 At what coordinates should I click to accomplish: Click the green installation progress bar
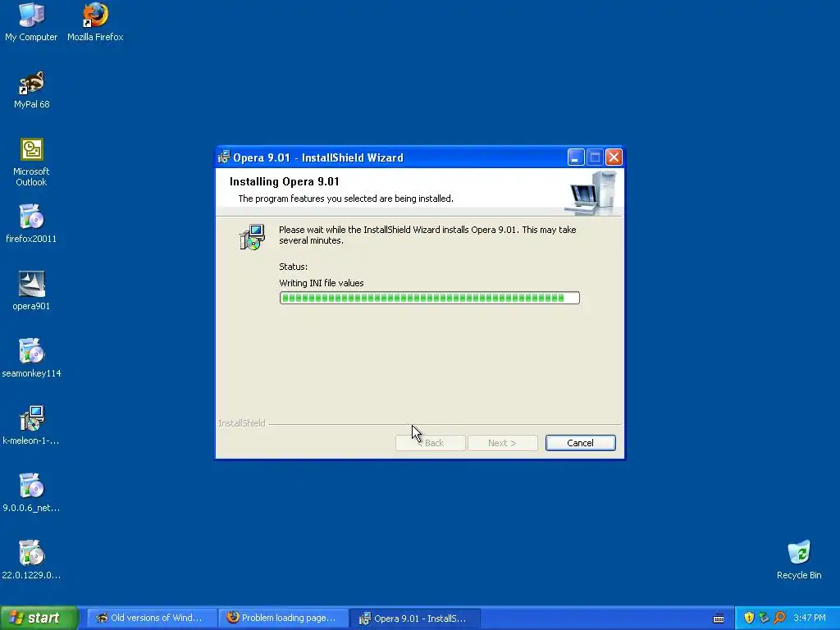[430, 298]
